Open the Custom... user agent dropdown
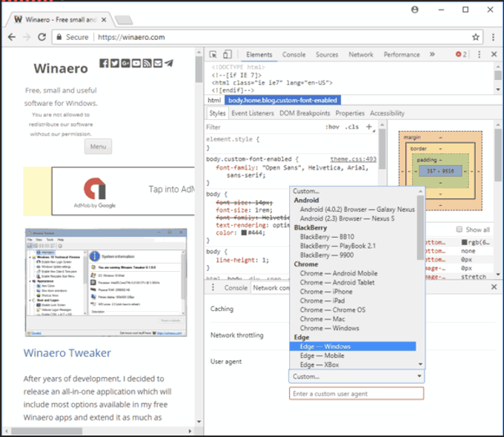The height and width of the screenshot is (437, 504). pyautogui.click(x=357, y=376)
